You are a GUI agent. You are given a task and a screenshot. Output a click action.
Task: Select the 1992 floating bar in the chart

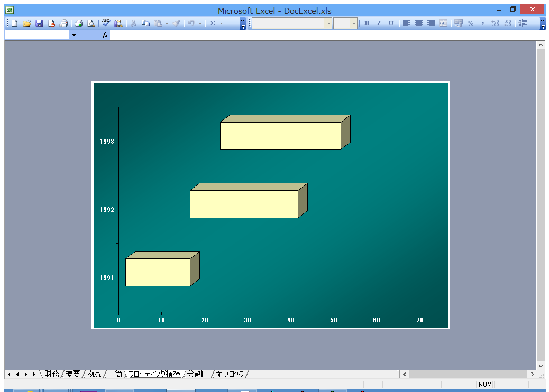click(244, 204)
